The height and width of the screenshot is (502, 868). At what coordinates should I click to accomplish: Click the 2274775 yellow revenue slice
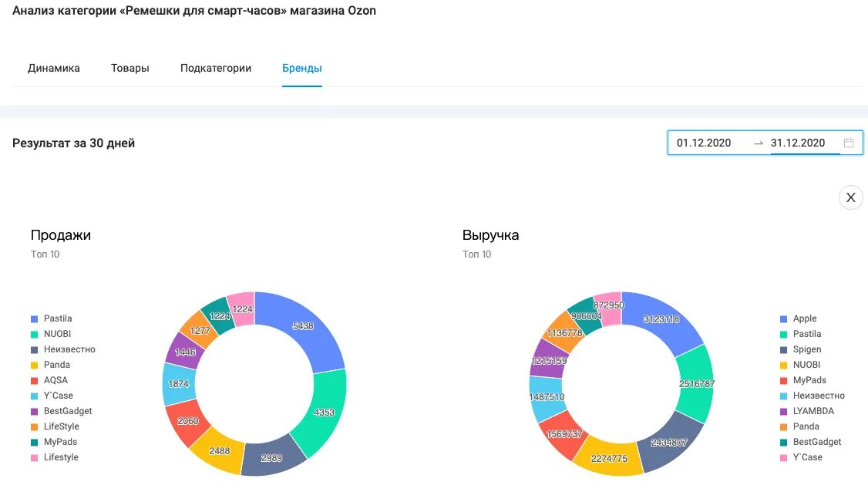pyautogui.click(x=608, y=457)
